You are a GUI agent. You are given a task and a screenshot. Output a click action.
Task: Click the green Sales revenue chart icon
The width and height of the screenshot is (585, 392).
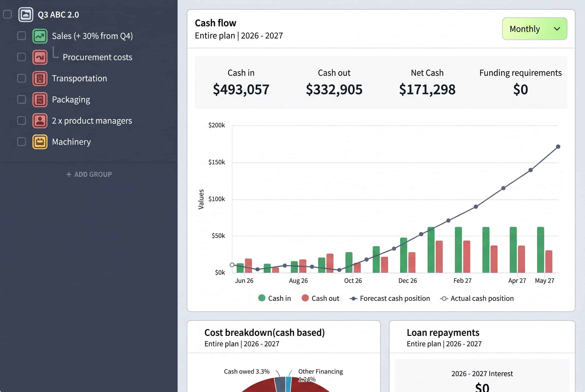point(40,36)
